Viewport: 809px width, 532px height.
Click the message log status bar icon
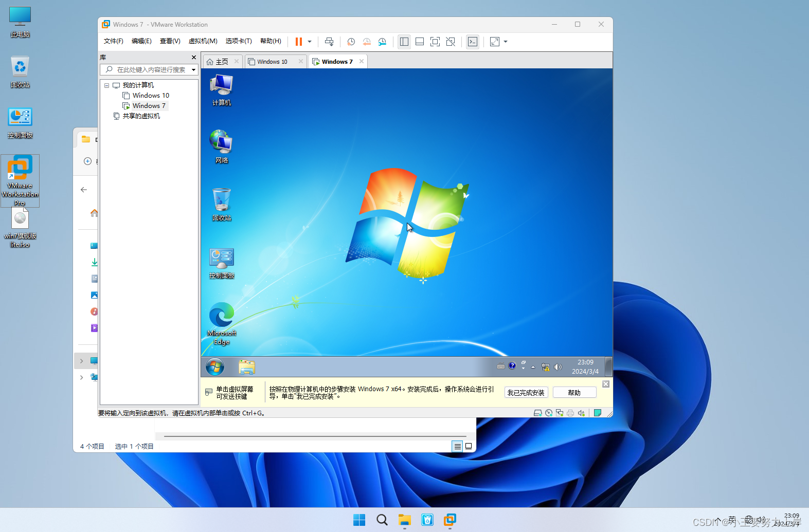(x=598, y=413)
